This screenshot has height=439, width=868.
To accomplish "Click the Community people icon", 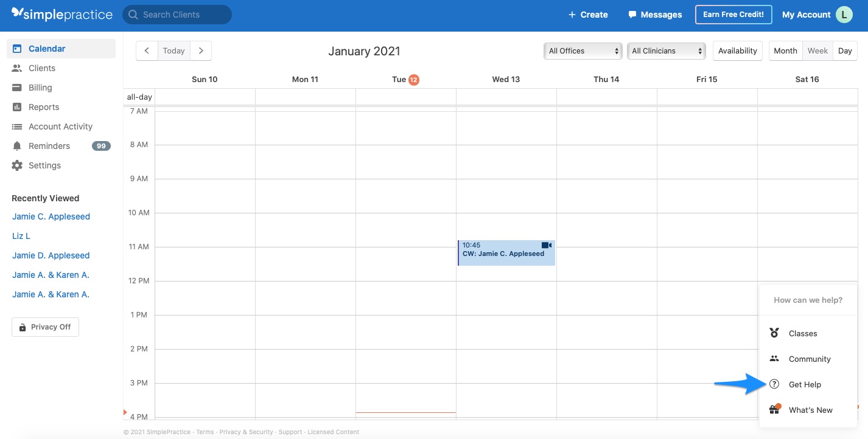I will pyautogui.click(x=774, y=359).
